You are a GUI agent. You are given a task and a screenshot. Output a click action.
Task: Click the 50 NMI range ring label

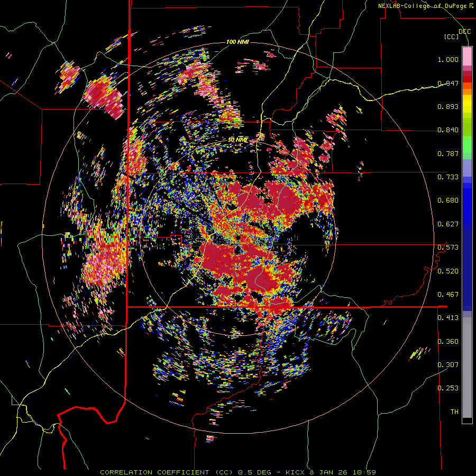point(237,140)
